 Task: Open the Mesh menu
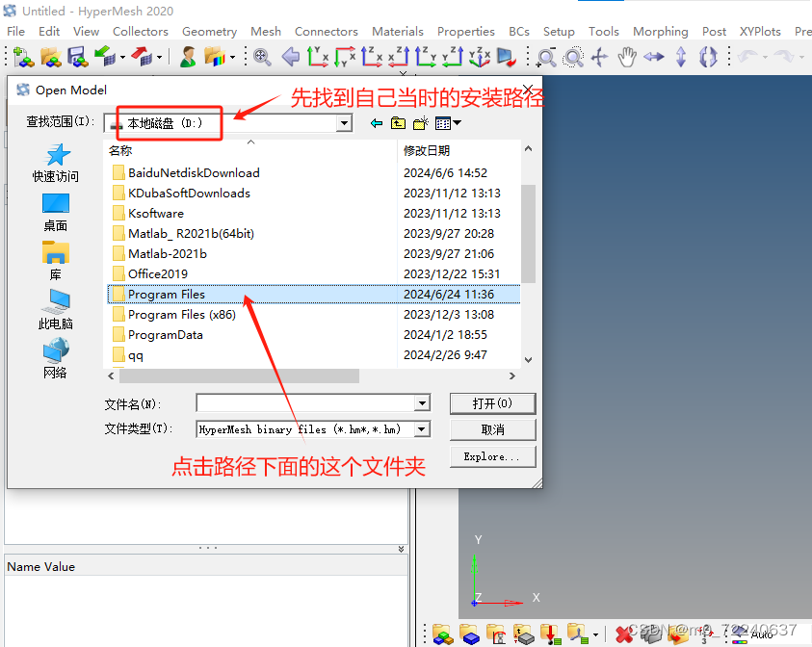coord(265,31)
